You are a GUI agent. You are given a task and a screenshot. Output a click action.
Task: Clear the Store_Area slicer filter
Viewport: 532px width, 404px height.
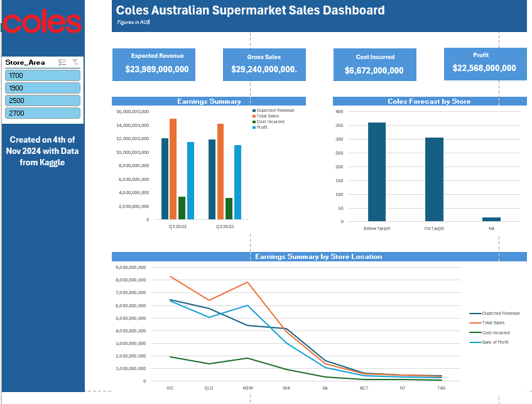pos(75,62)
